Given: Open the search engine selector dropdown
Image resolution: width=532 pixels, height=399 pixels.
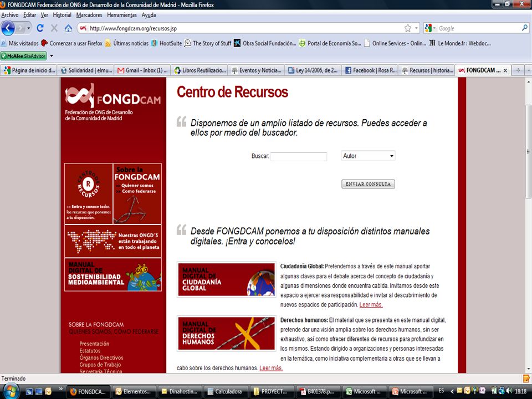Looking at the screenshot, I should pyautogui.click(x=430, y=28).
